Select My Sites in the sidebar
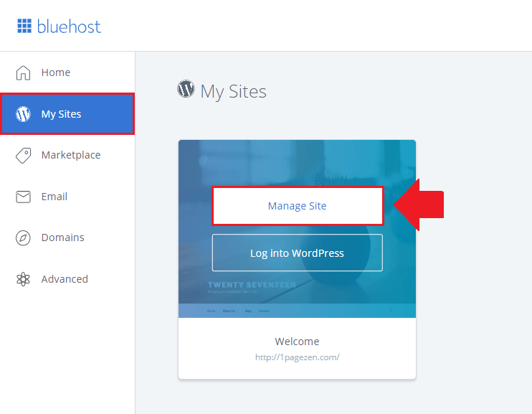The width and height of the screenshot is (532, 414). point(67,114)
